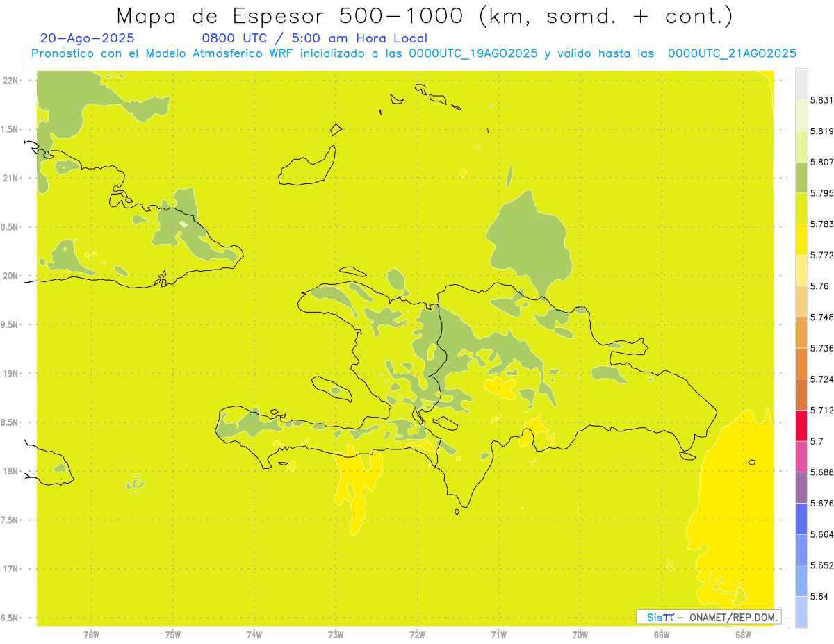Click the longitude label 75W
Viewport: 834px width, 644px height.
[172, 634]
